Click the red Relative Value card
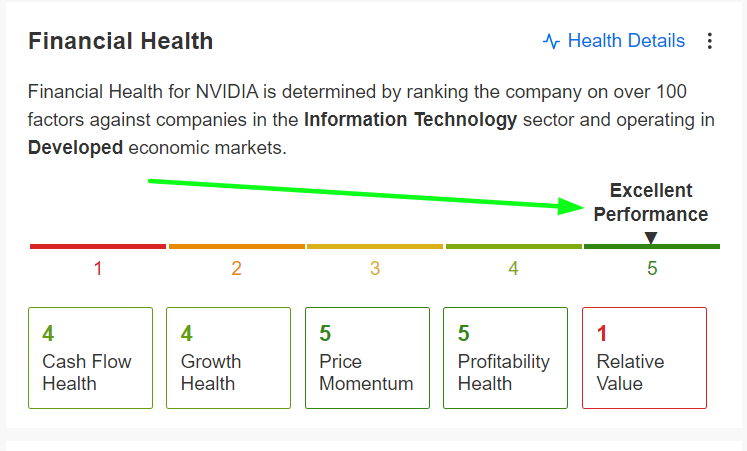The height and width of the screenshot is (451, 747). (x=645, y=358)
